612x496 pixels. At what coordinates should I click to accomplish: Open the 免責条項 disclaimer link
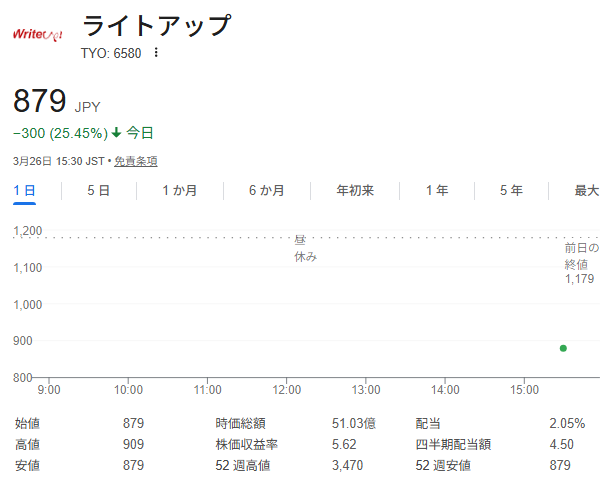tap(135, 161)
